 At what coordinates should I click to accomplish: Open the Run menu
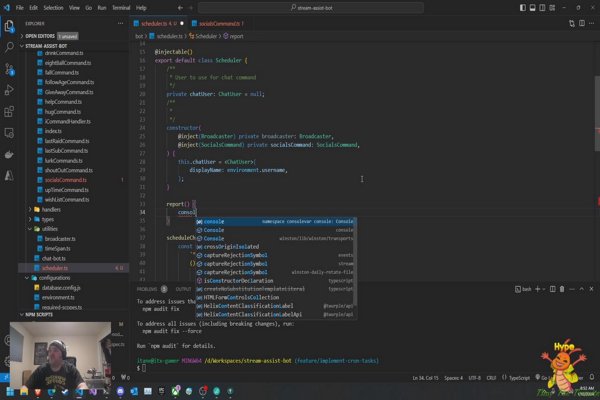tap(102, 8)
